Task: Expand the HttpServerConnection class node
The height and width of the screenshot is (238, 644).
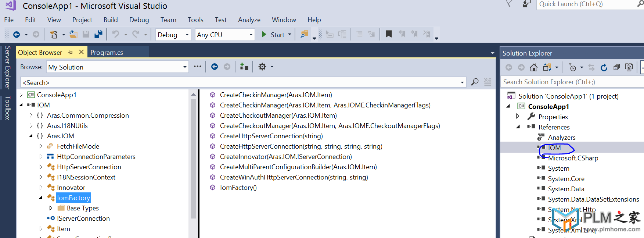Action: pyautogui.click(x=41, y=167)
